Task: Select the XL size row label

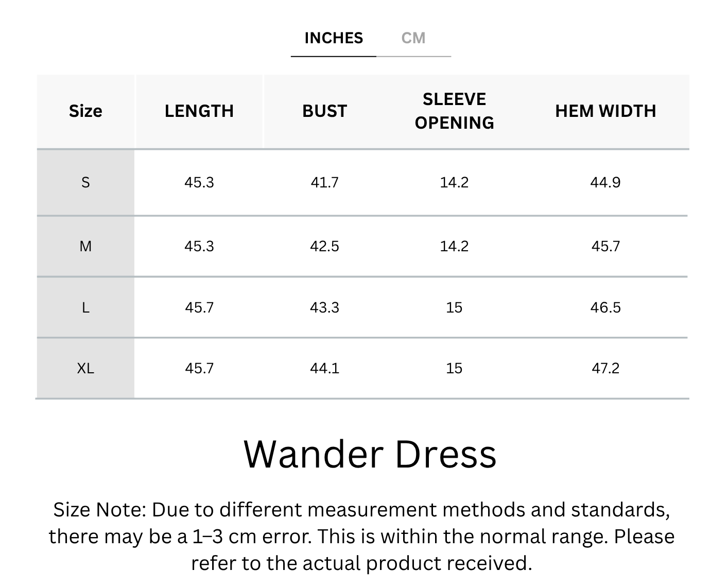Action: click(85, 368)
